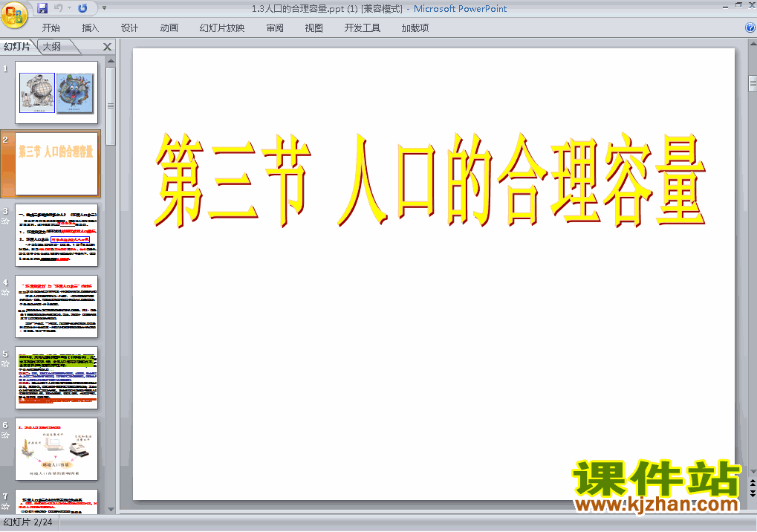
Task: Go to the next slide using double-down arrow
Action: click(753, 493)
